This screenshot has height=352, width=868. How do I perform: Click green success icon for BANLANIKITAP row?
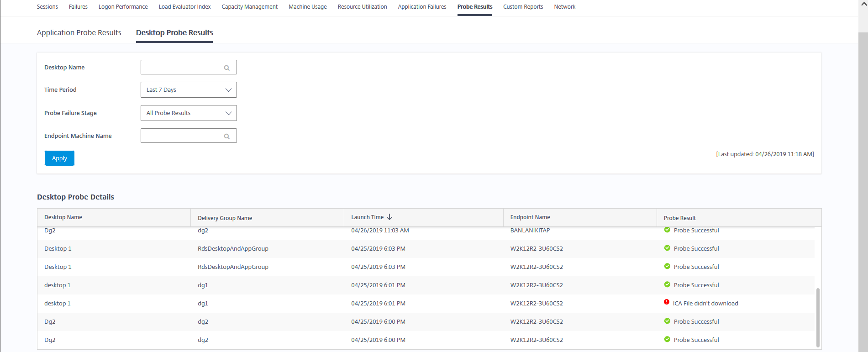click(667, 230)
